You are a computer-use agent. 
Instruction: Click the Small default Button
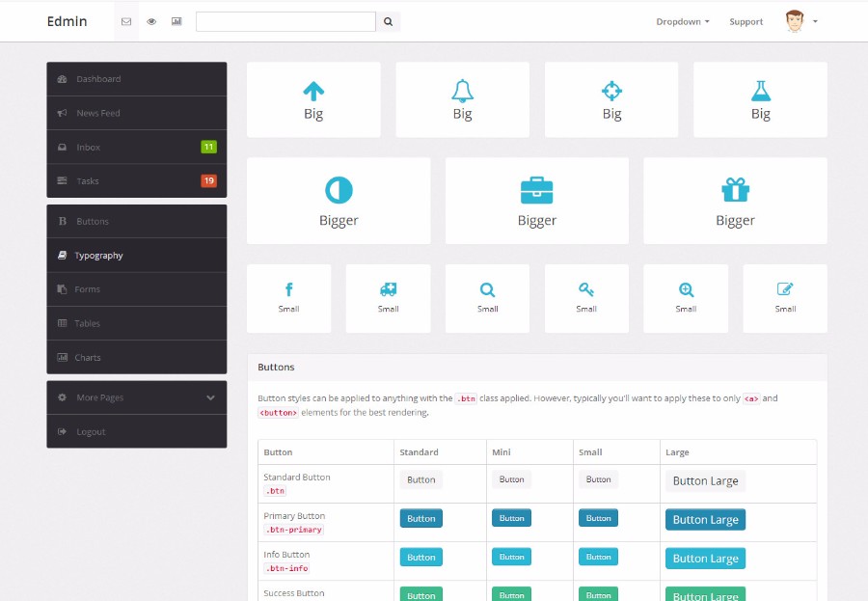pyautogui.click(x=598, y=479)
